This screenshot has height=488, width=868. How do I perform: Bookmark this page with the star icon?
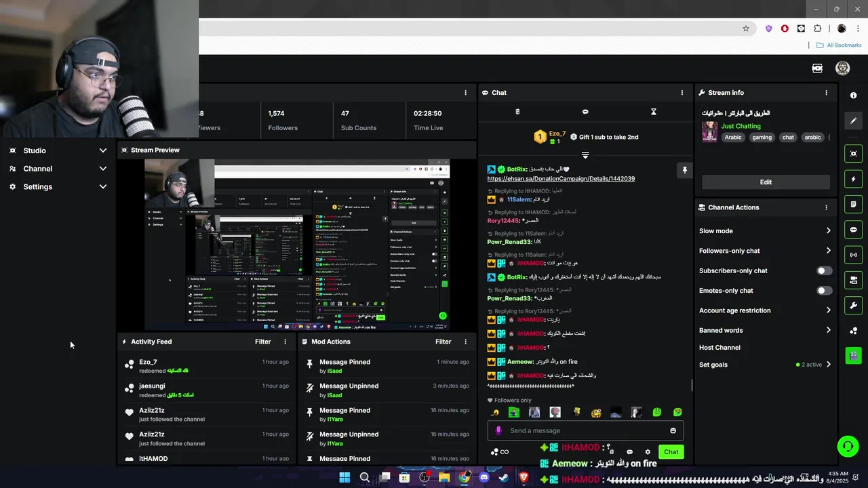point(746,28)
